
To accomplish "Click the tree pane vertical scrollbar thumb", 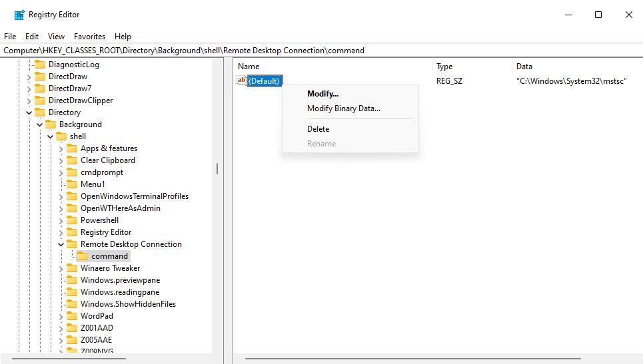I will tap(217, 169).
